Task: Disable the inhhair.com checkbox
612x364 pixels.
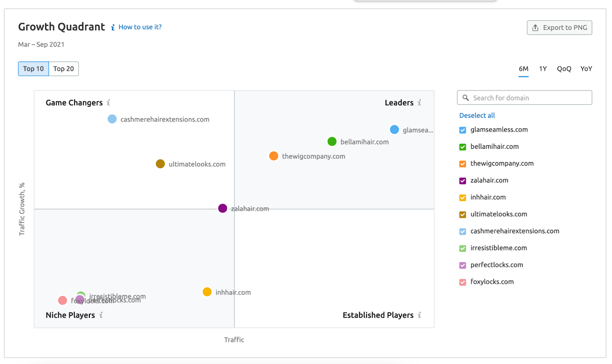Action: point(462,197)
